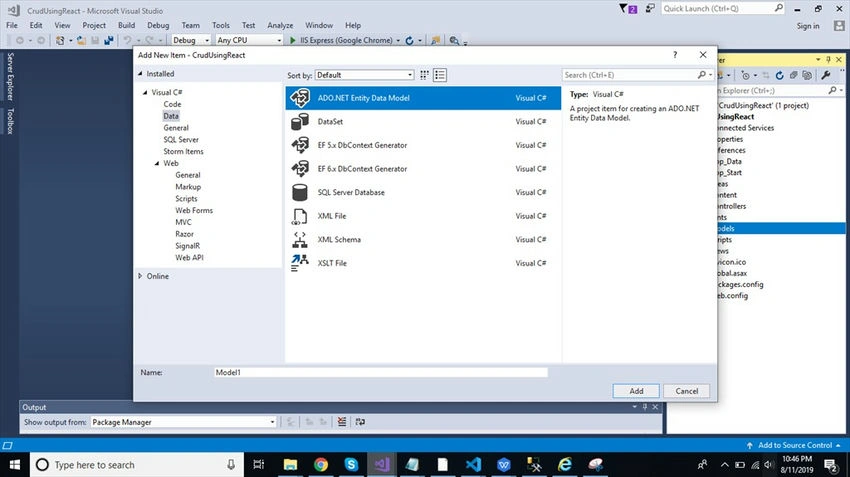Click the template Search box
Viewport: 850px width, 477px height.
(x=631, y=75)
